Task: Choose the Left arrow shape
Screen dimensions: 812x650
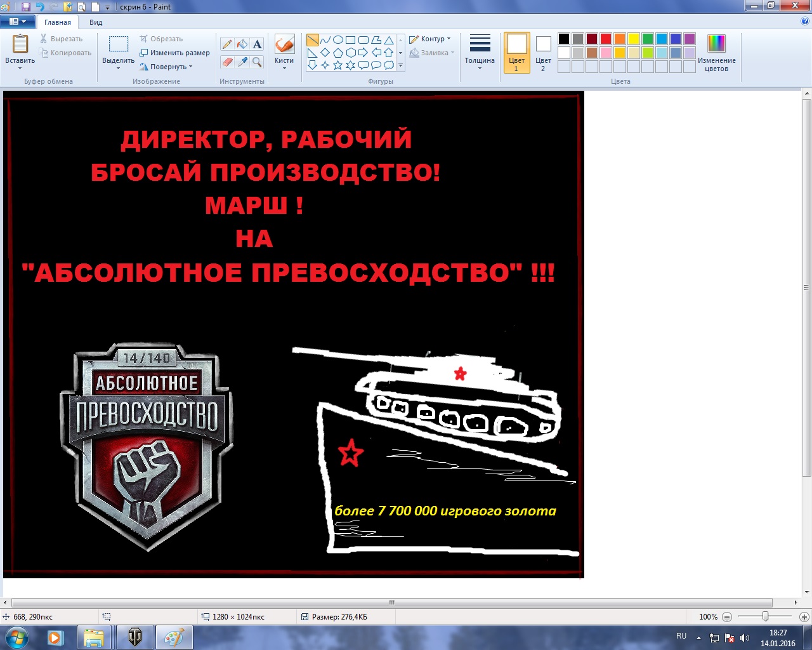Action: [376, 53]
